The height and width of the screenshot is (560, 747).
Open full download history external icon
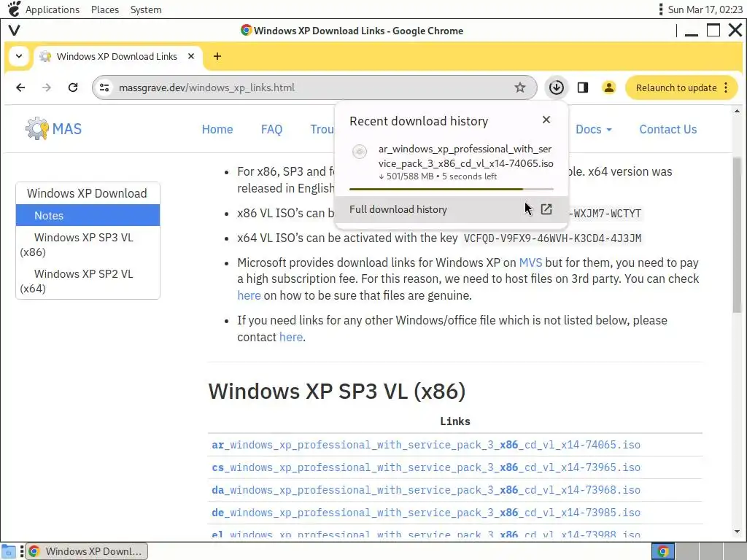click(x=546, y=209)
